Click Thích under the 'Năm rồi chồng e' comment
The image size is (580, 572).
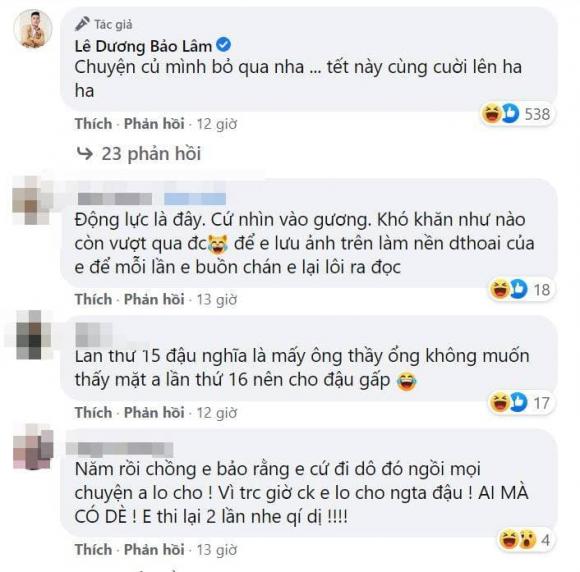tap(93, 549)
